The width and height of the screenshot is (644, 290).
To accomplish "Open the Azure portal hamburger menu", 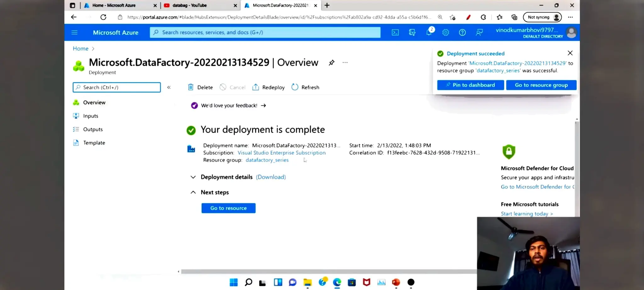I will coord(75,32).
